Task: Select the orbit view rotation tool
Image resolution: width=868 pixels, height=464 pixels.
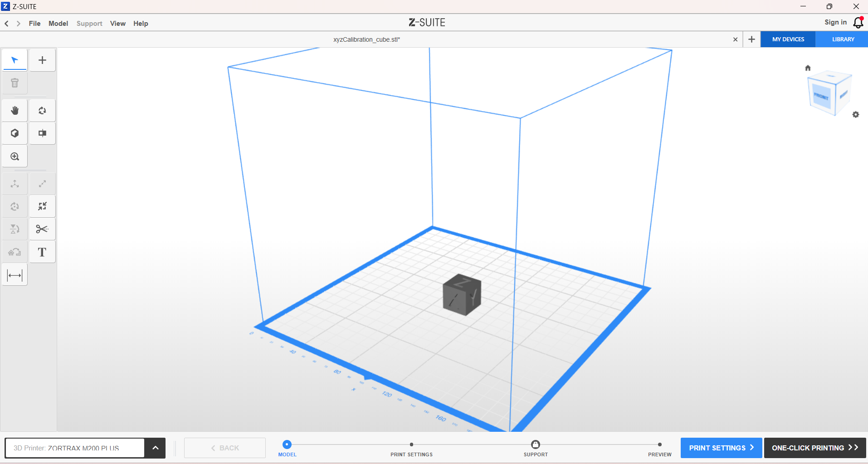Action: click(42, 111)
